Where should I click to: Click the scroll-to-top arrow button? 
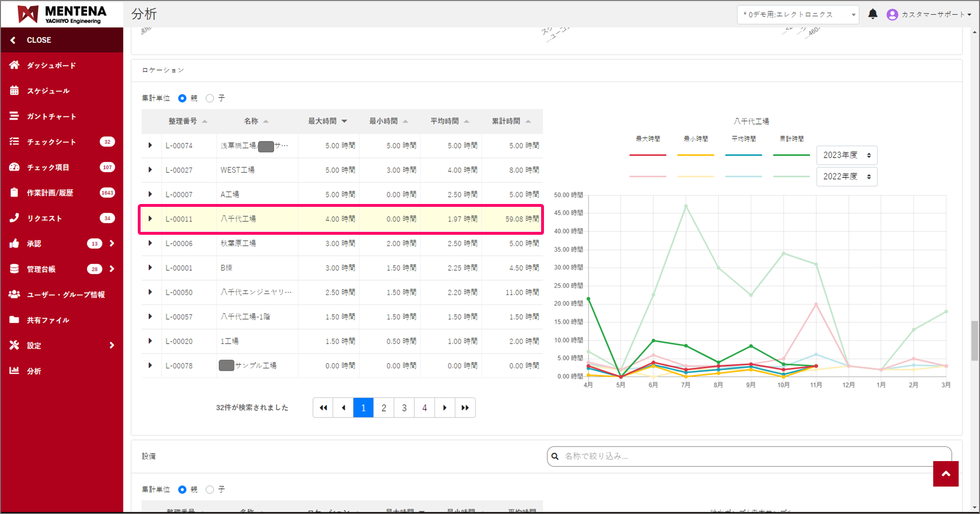coord(945,474)
